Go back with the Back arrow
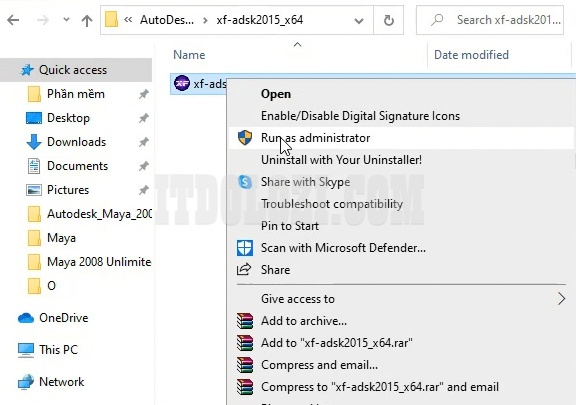 point(13,20)
